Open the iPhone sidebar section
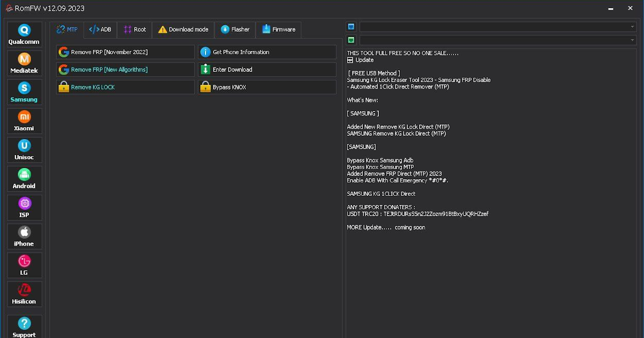 pos(24,237)
